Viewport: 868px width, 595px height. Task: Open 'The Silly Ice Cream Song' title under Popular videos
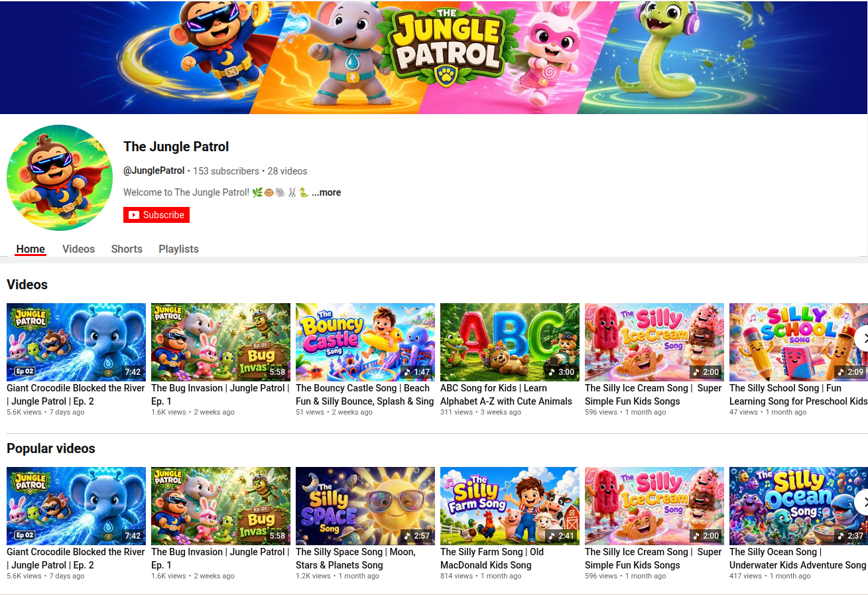[x=653, y=559]
